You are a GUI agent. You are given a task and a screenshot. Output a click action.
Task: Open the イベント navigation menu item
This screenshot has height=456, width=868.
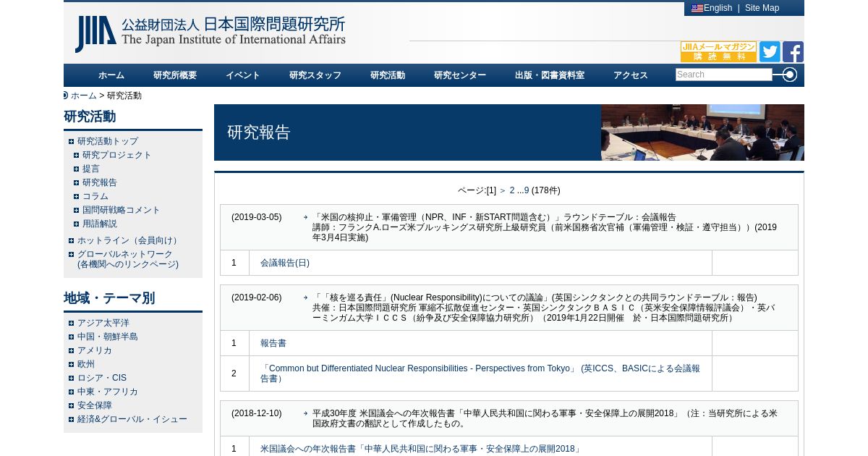coord(243,75)
